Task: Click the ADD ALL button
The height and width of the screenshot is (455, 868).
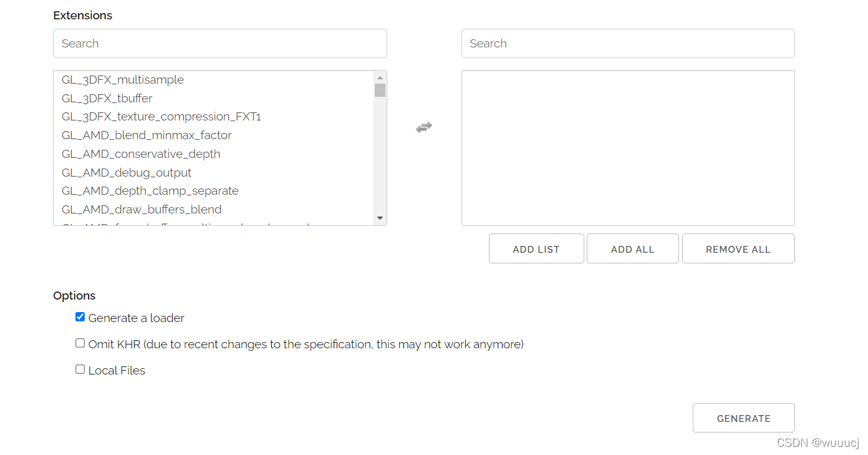Action: (x=633, y=248)
